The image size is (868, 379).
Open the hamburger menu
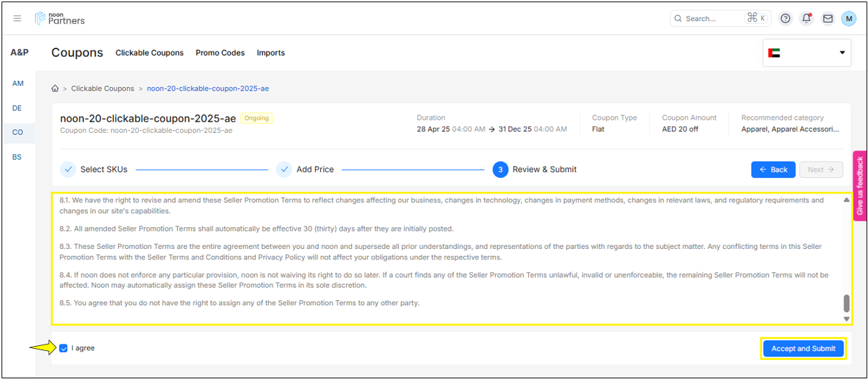(x=18, y=18)
